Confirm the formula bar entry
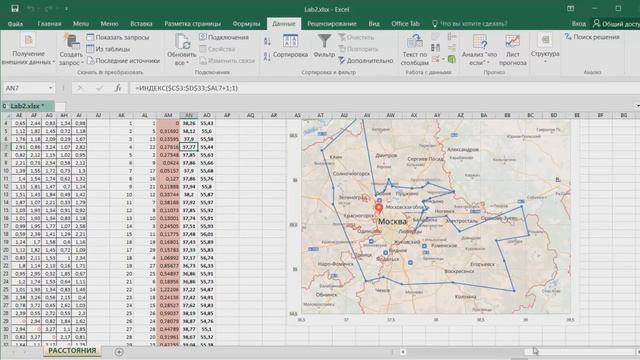 tap(99, 88)
